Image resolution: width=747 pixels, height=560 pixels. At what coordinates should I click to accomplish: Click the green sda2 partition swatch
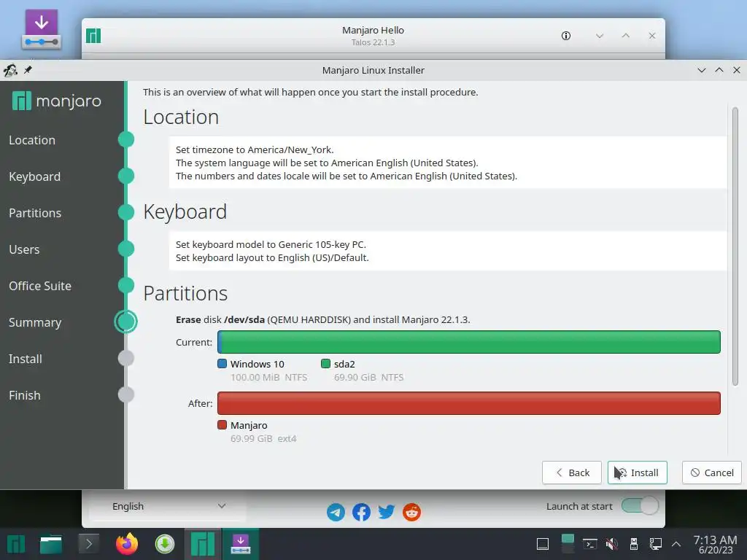(x=326, y=364)
